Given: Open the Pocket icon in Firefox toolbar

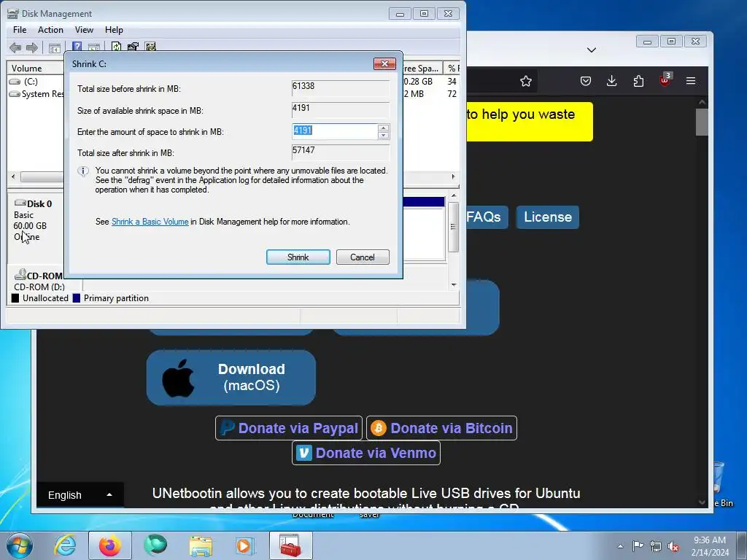Looking at the screenshot, I should [x=586, y=81].
